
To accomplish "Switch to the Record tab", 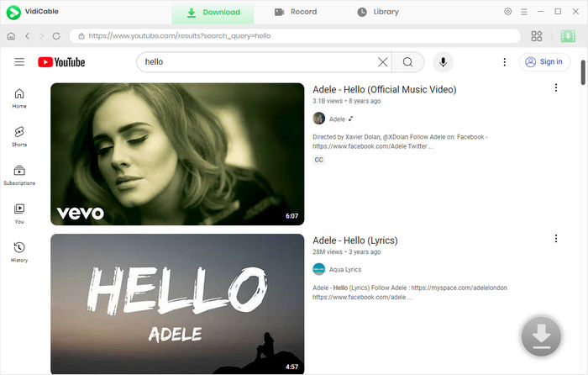I will pos(295,12).
